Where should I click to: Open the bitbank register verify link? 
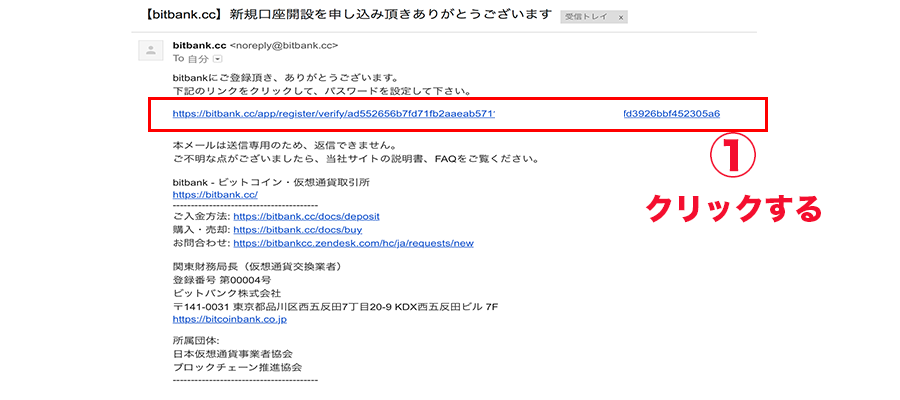coord(447,114)
